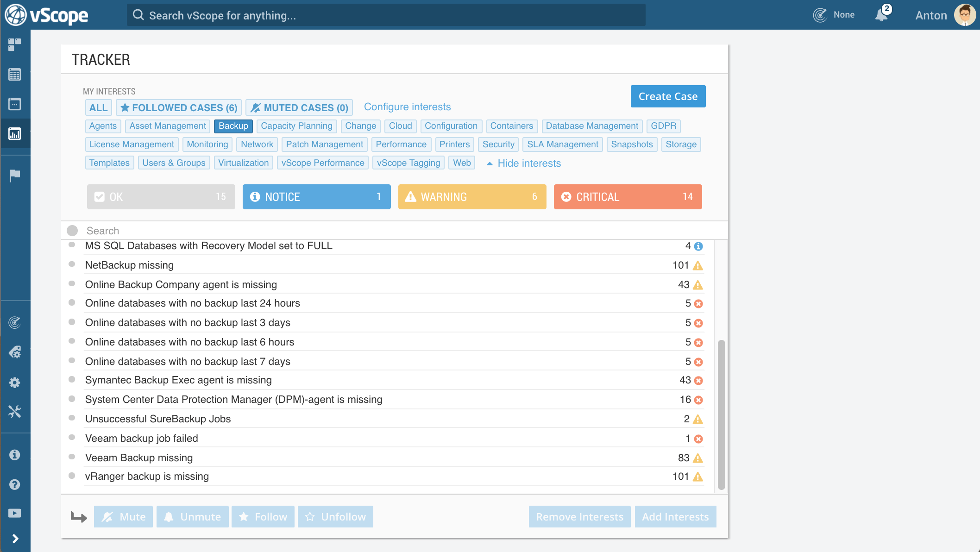Viewport: 980px width, 552px height.
Task: Open System Center Data Protection Manager case
Action: coord(234,400)
